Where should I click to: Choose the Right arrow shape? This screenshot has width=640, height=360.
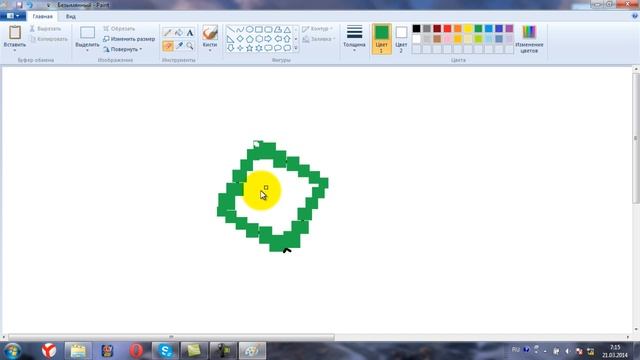(x=268, y=39)
